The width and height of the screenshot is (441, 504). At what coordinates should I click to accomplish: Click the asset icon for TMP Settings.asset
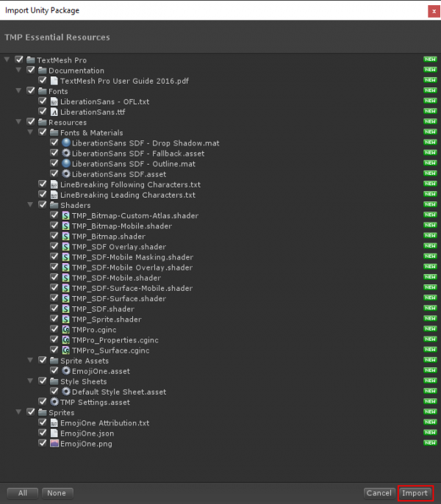54,403
